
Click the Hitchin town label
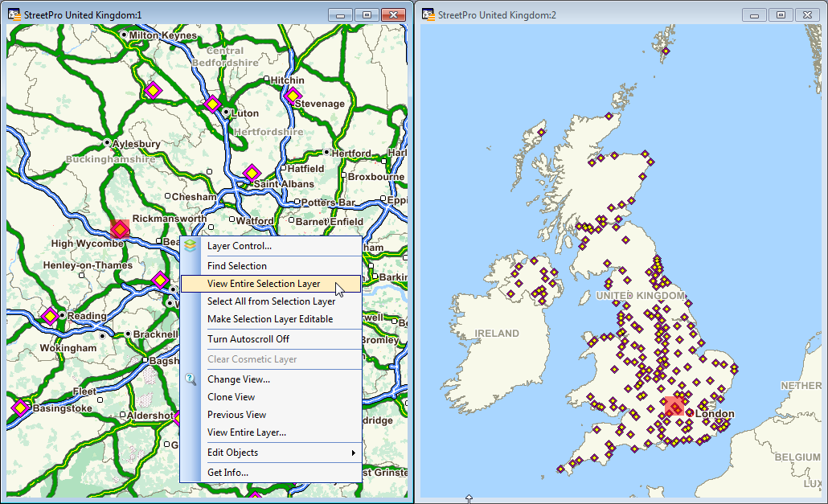pyautogui.click(x=287, y=80)
